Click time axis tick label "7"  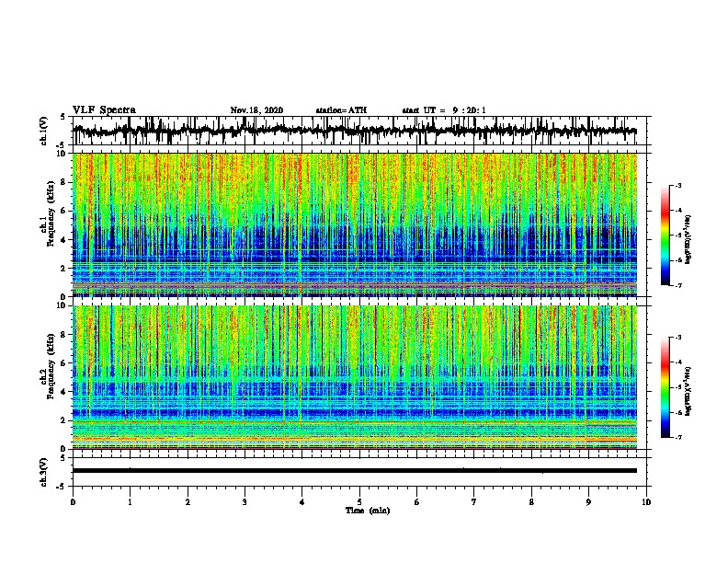coord(474,502)
